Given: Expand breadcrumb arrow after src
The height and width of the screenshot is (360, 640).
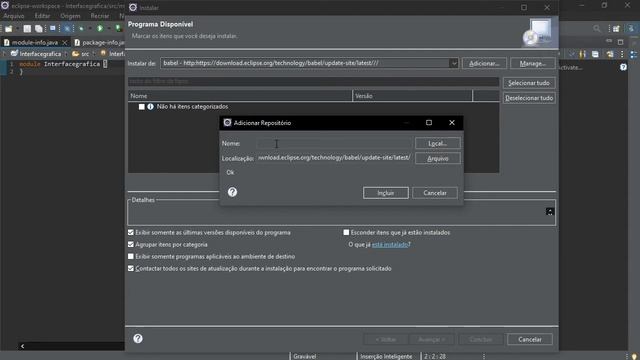Looking at the screenshot, I should pyautogui.click(x=94, y=54).
